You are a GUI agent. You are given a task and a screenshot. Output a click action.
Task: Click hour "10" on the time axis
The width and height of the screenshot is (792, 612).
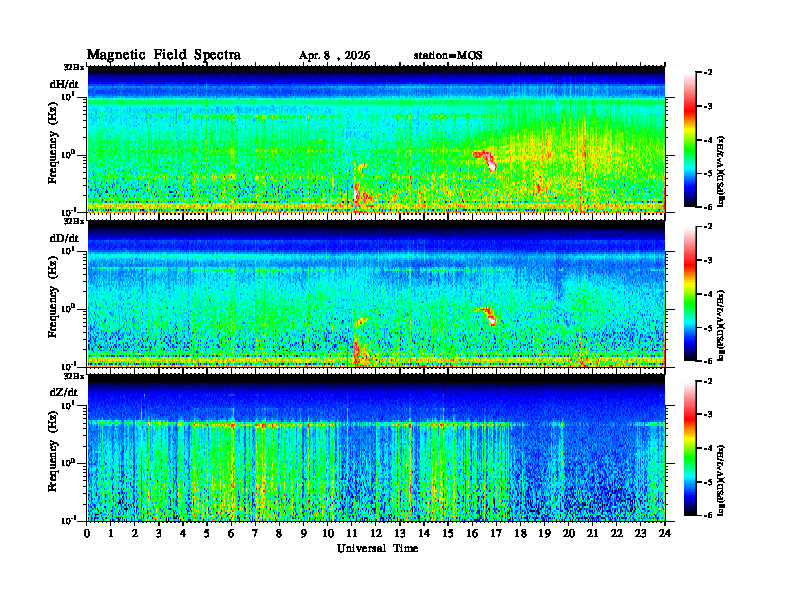point(328,534)
